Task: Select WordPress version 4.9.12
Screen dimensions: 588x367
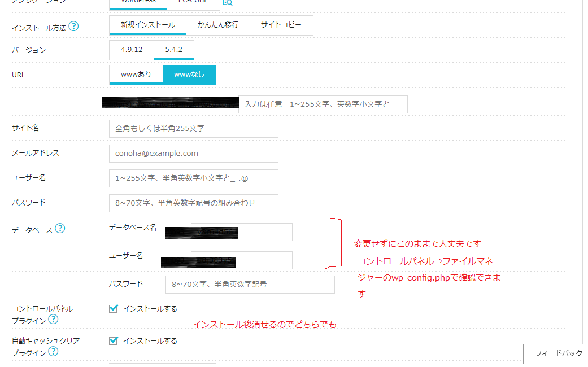Action: coord(132,50)
